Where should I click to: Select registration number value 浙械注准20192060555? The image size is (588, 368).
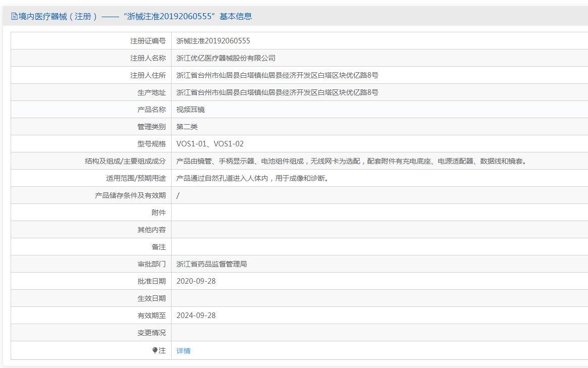(x=213, y=41)
